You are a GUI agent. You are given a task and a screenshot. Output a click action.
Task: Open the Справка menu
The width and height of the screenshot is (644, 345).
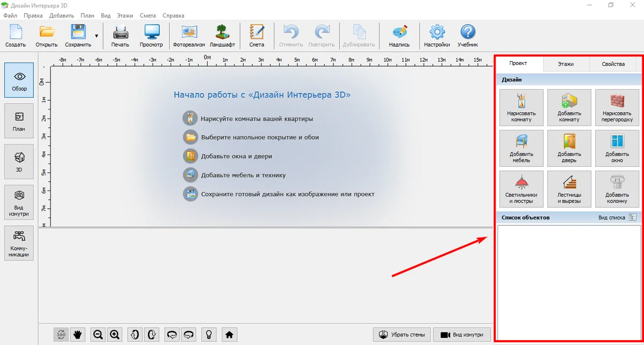click(172, 16)
